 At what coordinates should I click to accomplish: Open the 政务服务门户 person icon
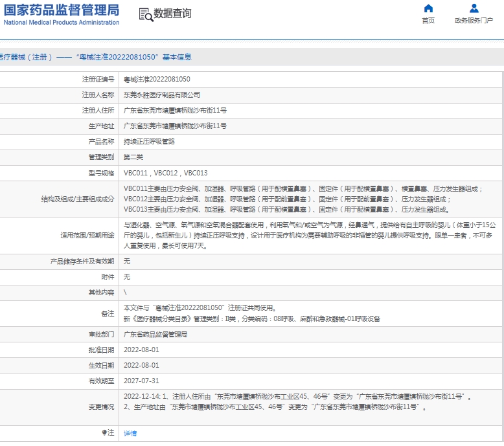pos(474,8)
